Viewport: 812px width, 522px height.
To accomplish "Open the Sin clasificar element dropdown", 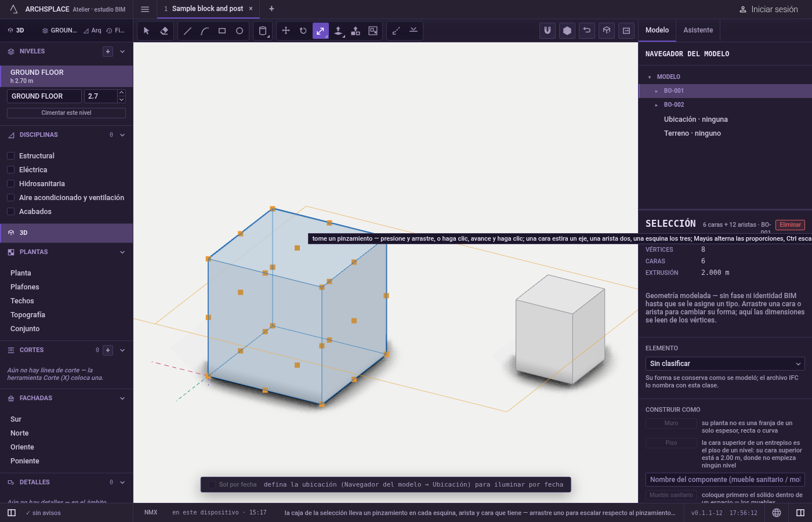I will (725, 364).
